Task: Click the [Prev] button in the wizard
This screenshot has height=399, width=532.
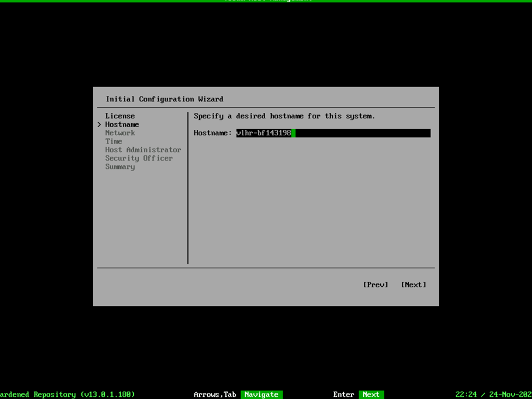Action: pyautogui.click(x=375, y=285)
